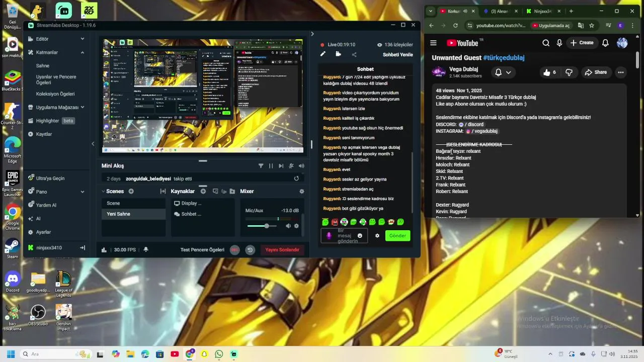This screenshot has width=644, height=362.
Task: Click the REC record button
Action: 234,250
